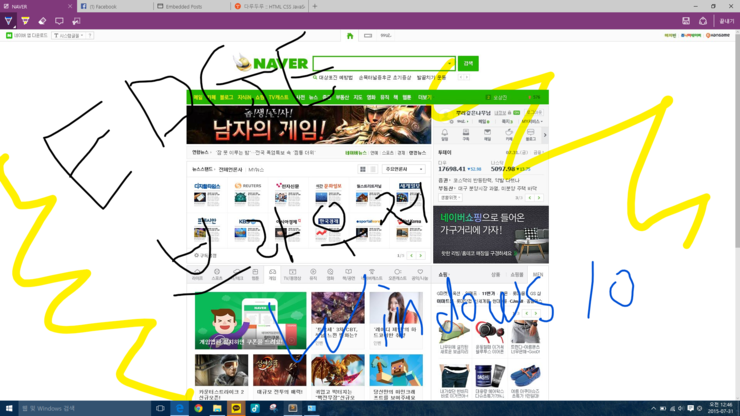
Task: Close the NAVER tab
Action: tap(70, 7)
